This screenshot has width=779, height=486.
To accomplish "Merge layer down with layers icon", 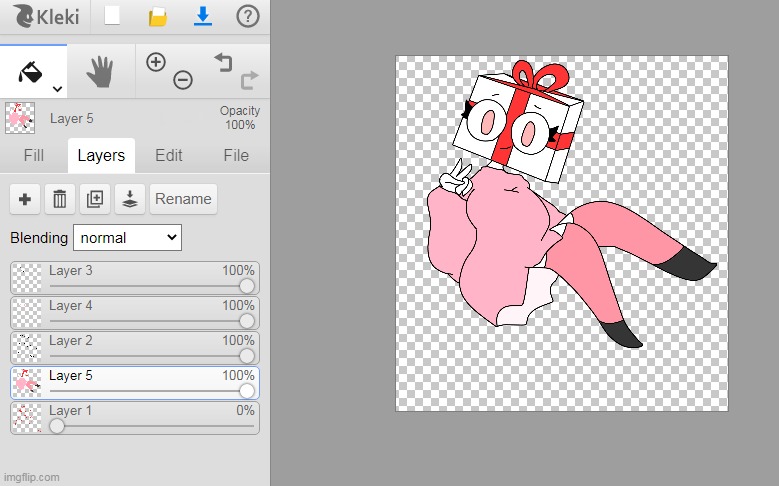I will (130, 199).
